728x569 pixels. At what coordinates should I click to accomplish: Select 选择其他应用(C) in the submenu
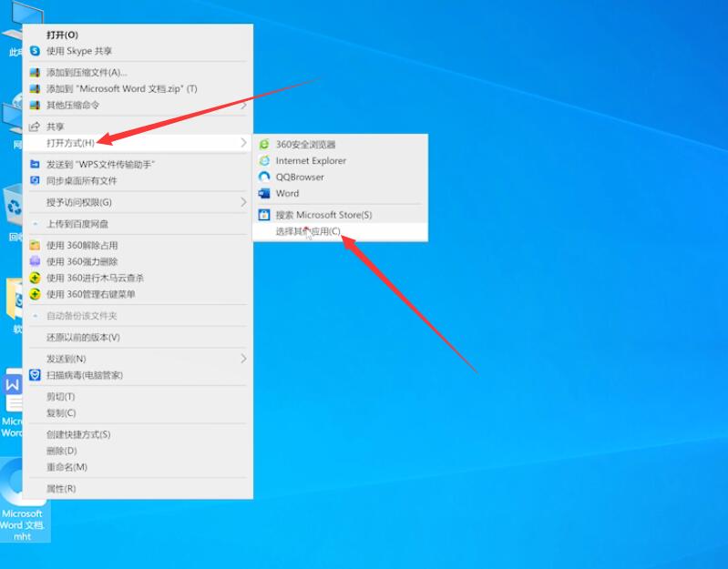click(340, 231)
